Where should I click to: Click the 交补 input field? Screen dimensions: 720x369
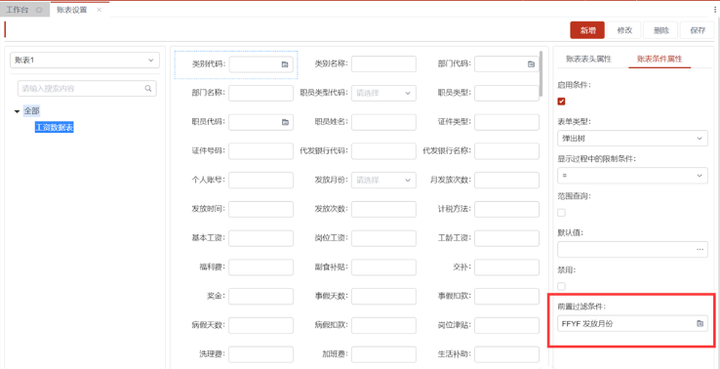(507, 267)
